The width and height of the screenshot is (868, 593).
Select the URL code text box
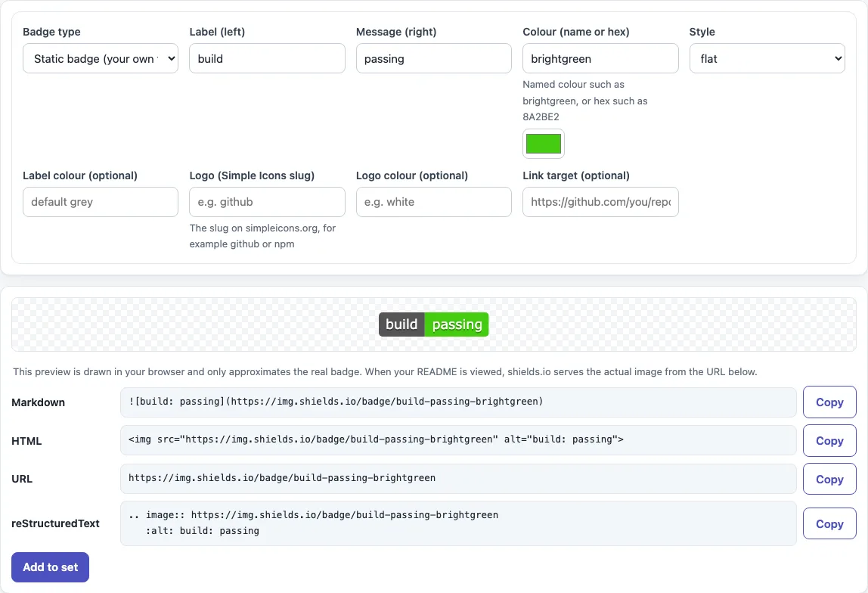pyautogui.click(x=457, y=478)
